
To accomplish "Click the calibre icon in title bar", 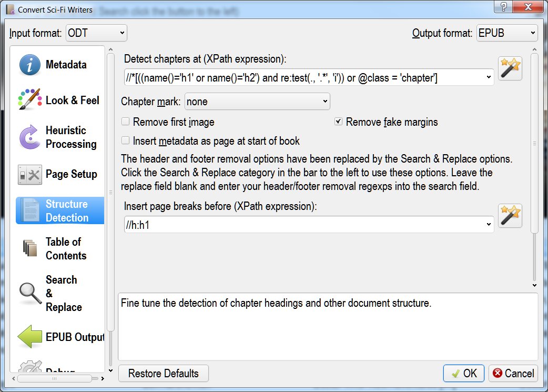I will click(x=11, y=9).
